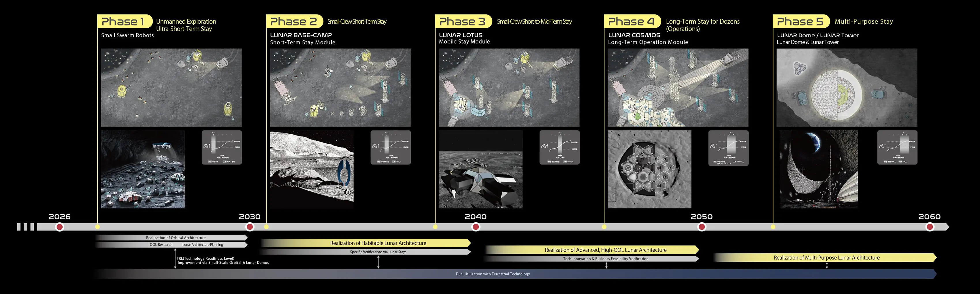
Task: Click the Phase 3 QOL level chart
Action: click(x=560, y=148)
